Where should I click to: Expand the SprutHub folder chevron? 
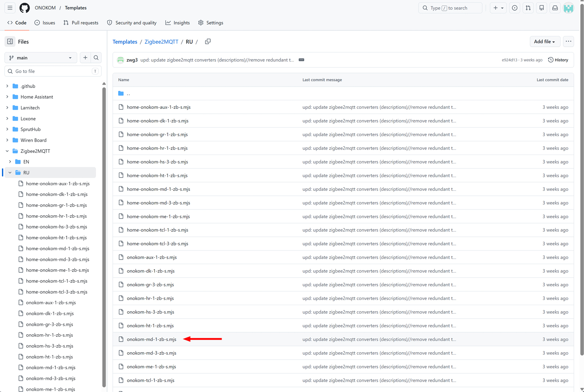coord(7,129)
